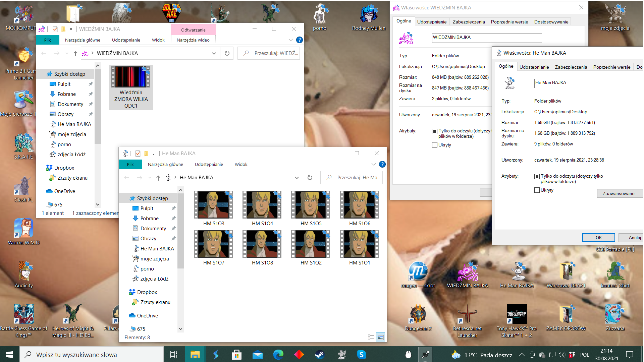Enable the Ukryty checkbox in WIEDŹMIN properties
Screen dimensions: 644x362
[435, 145]
